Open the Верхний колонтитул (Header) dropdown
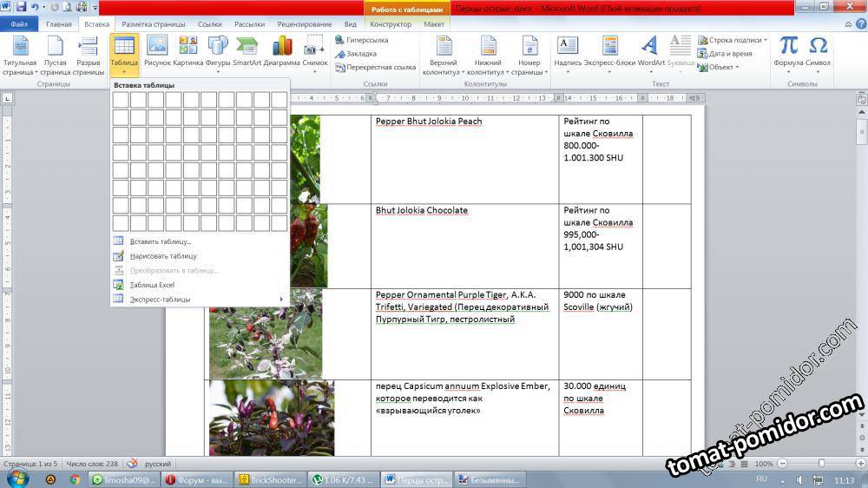The width and height of the screenshot is (868, 488). [444, 54]
